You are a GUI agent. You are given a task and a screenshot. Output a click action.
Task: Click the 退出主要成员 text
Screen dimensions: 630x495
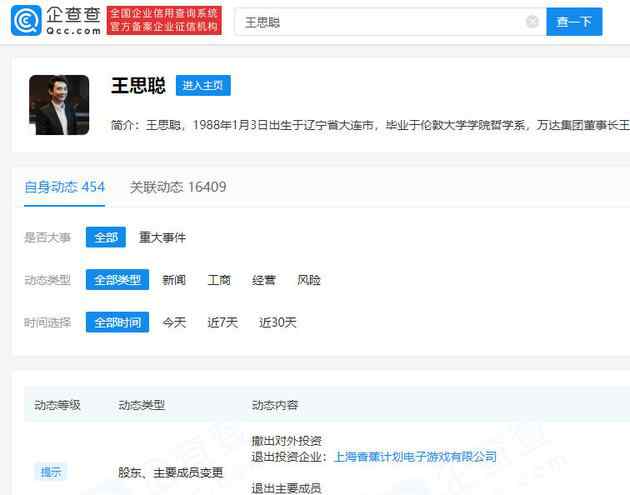pos(286,489)
